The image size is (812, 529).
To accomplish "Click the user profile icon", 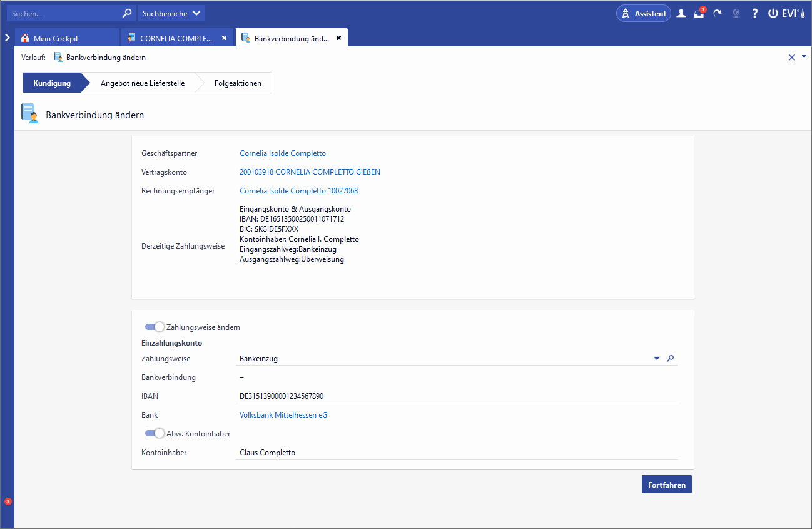I will click(x=681, y=13).
